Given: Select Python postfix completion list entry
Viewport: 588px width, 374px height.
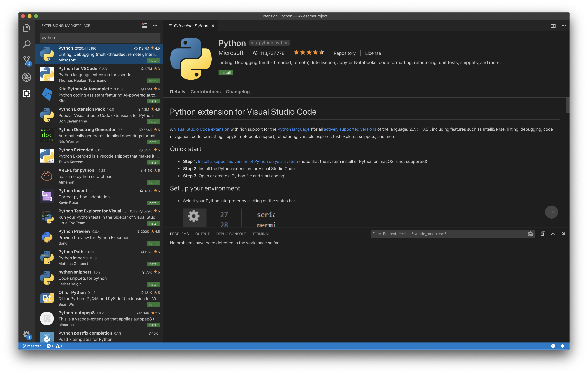Looking at the screenshot, I should [99, 336].
